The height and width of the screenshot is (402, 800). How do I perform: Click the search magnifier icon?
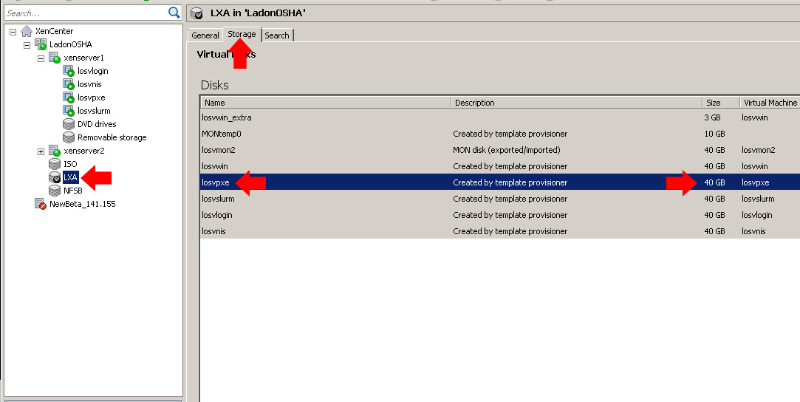[174, 13]
